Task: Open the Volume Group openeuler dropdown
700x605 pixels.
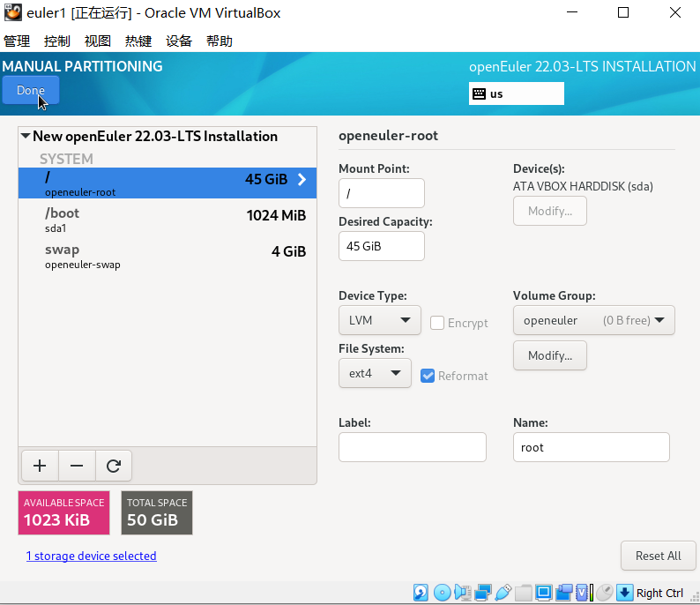Action: point(593,320)
